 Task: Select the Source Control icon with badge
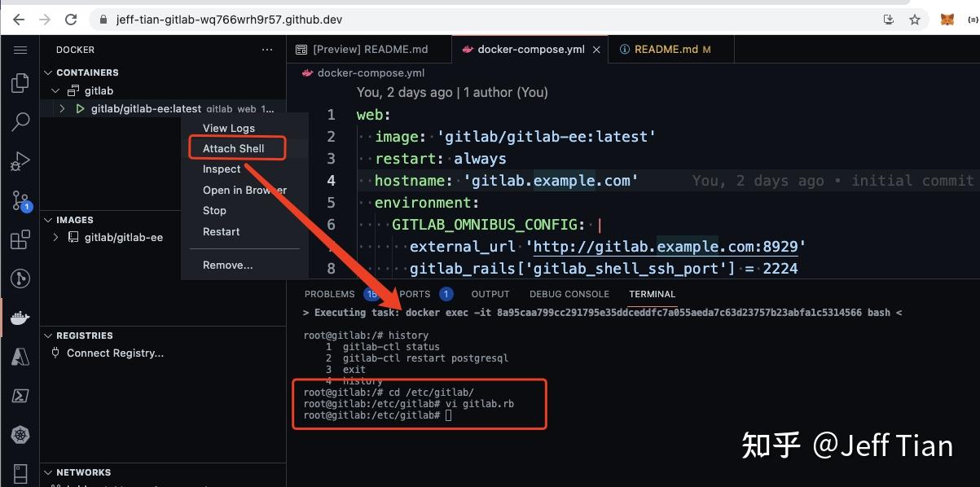[x=20, y=200]
